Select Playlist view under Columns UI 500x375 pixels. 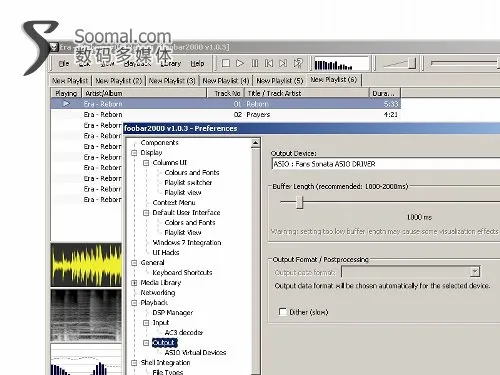[183, 193]
